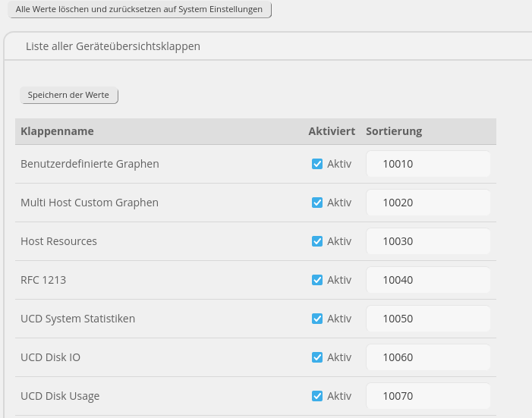Click the 'Sortierung' column header

394,131
